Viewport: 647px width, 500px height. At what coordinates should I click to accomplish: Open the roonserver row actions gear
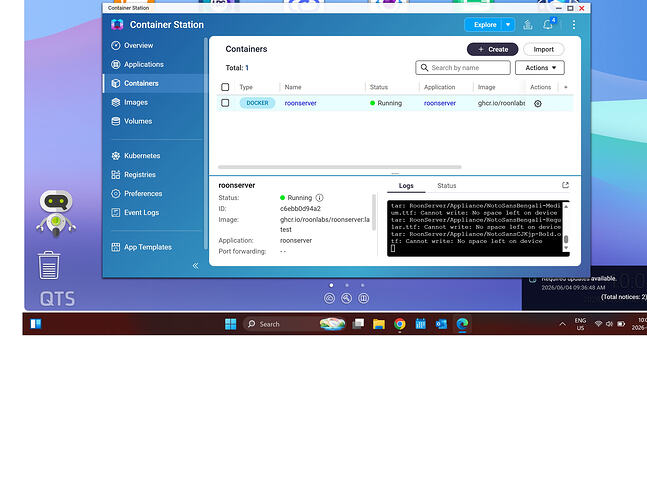(538, 104)
